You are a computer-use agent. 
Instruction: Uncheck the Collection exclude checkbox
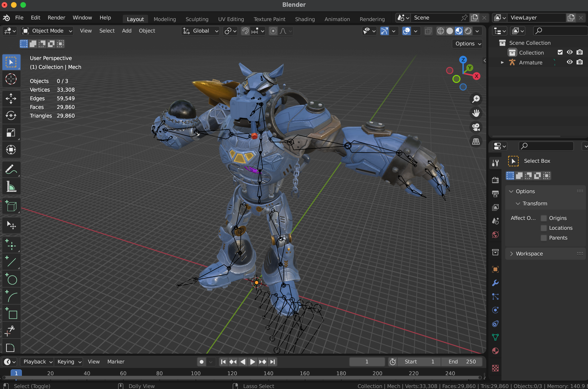tap(560, 52)
